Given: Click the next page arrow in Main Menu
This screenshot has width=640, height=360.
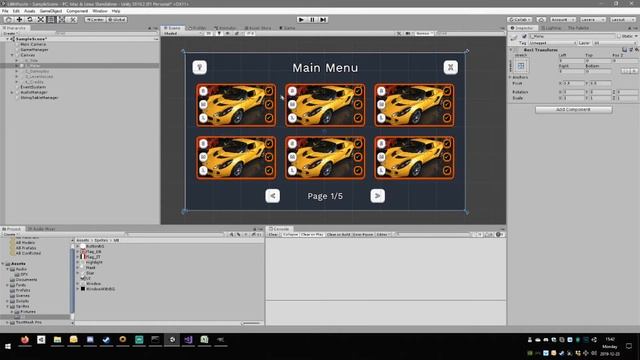Looking at the screenshot, I should (x=378, y=196).
